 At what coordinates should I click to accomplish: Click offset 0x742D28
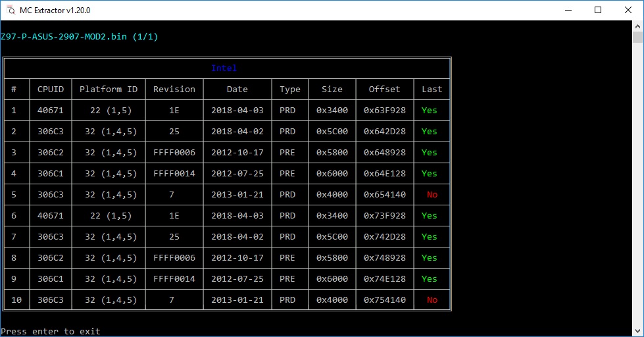384,237
